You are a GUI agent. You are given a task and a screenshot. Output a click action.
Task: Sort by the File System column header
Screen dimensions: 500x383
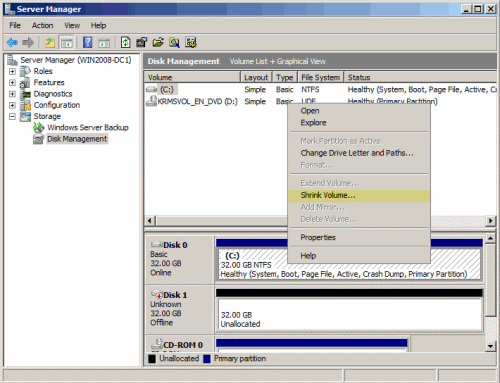click(x=320, y=77)
